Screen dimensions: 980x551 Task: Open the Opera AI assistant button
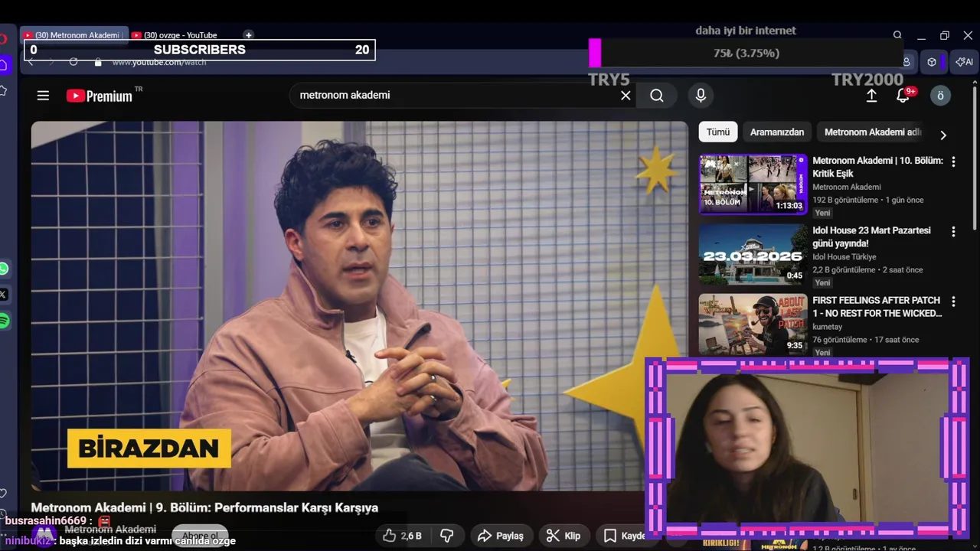[x=964, y=62]
